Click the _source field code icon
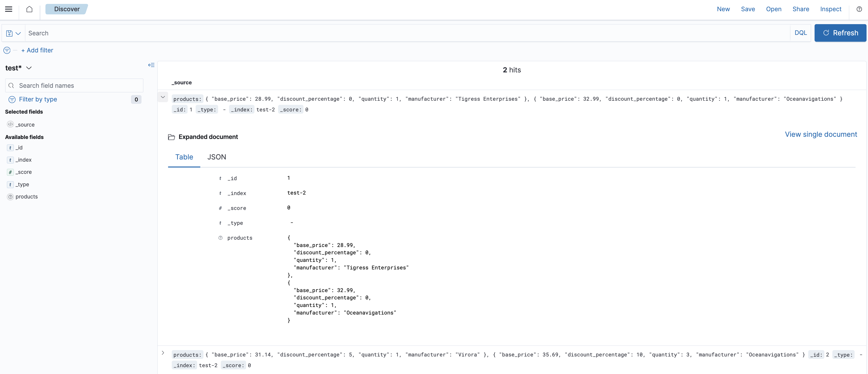868x374 pixels. click(x=10, y=125)
